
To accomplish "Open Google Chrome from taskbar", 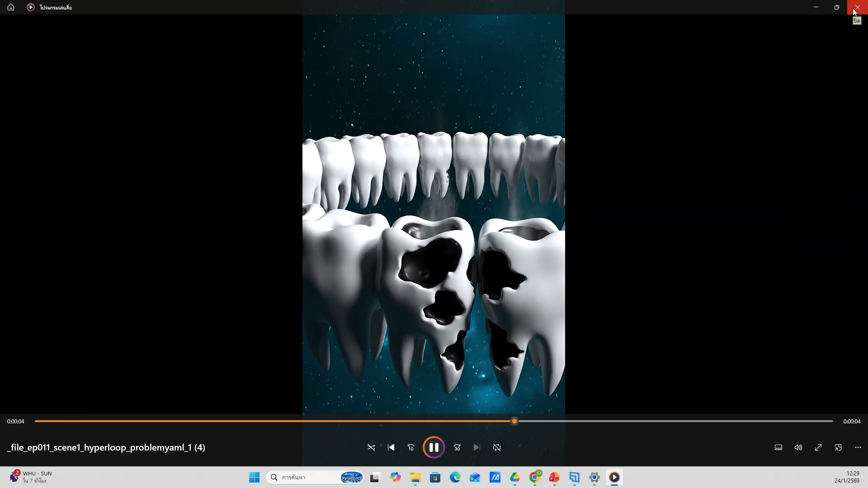I will coord(535,477).
